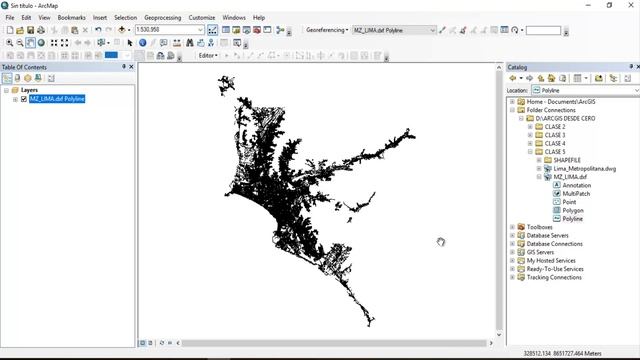This screenshot has height=360, width=640.
Task: Expand the CLASE 2 folder
Action: (530, 127)
